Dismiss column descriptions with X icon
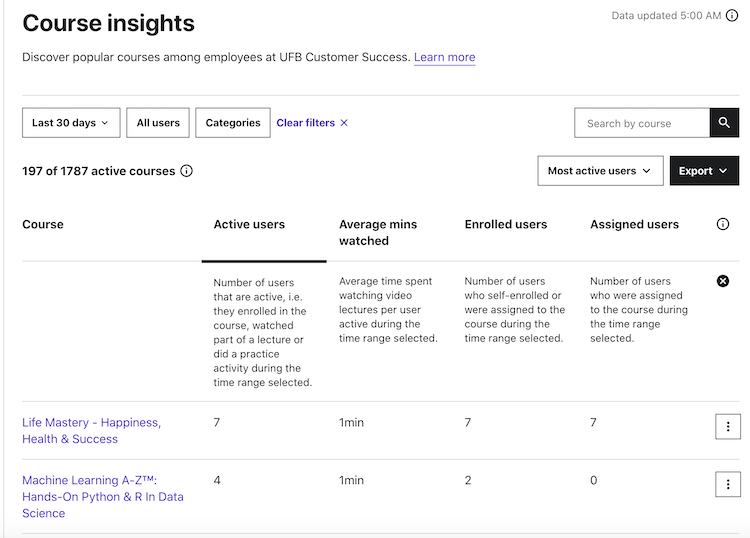Screen dimensions: 750x538 [723, 281]
